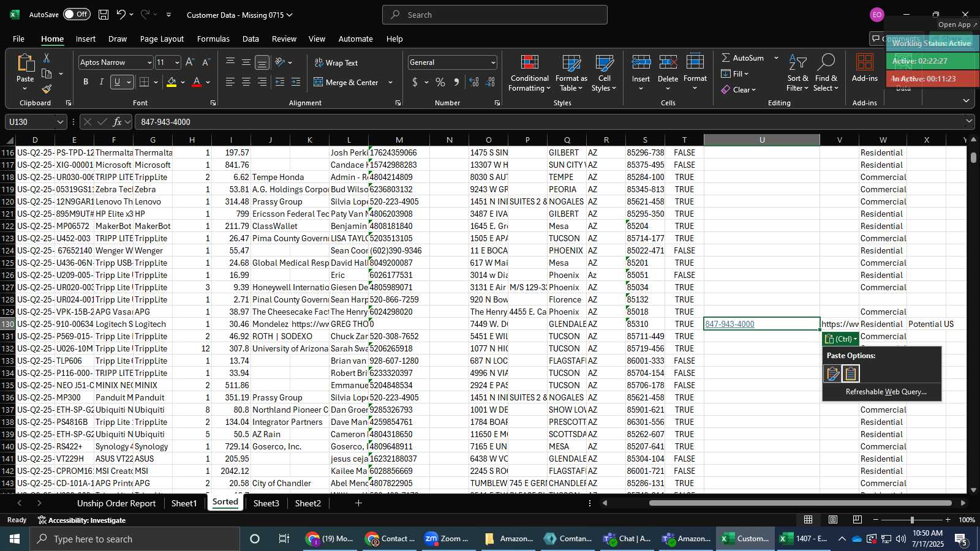Open Sheet3 sheet tab

click(x=266, y=503)
